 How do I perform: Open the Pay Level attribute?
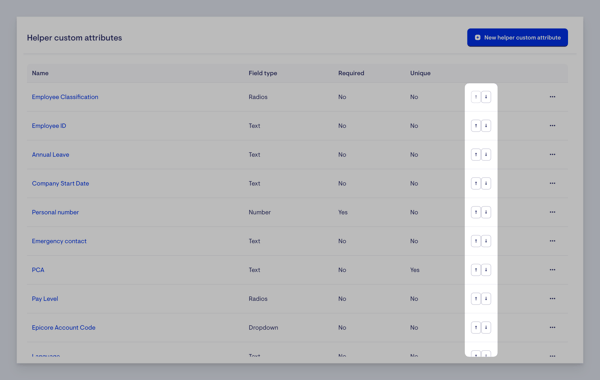pos(45,298)
